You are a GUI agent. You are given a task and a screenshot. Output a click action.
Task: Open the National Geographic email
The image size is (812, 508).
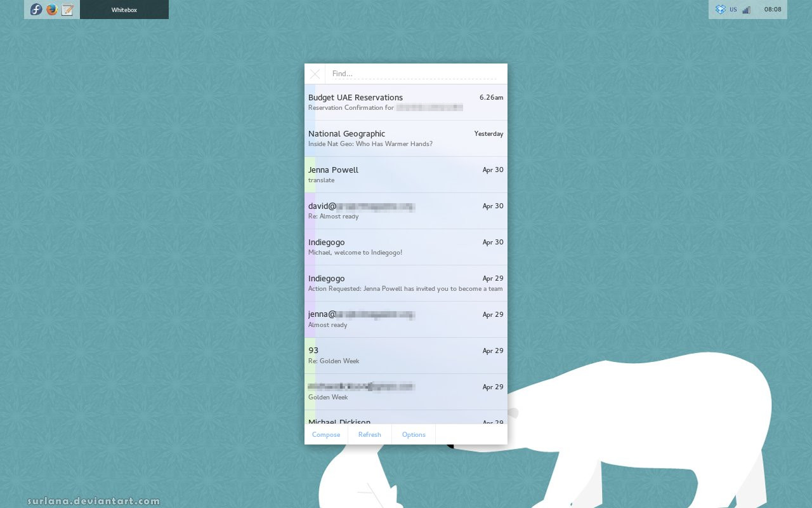pyautogui.click(x=406, y=138)
